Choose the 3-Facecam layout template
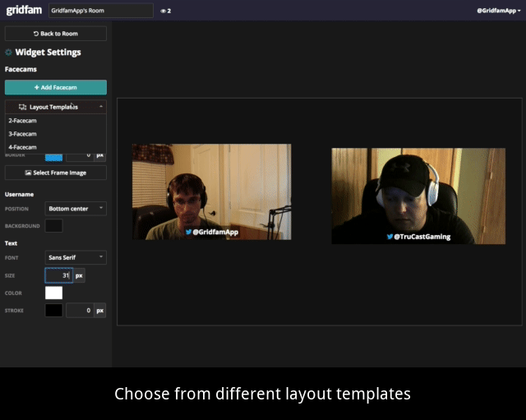 pyautogui.click(x=56, y=134)
